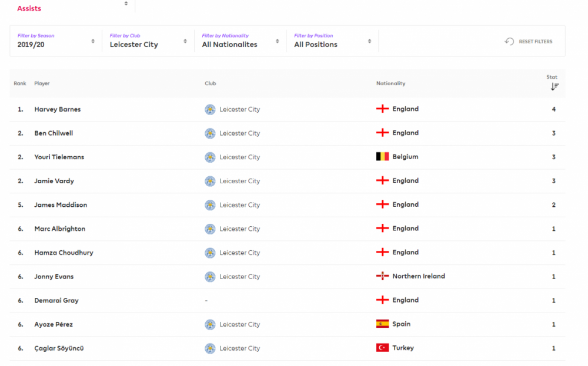Screen dimensions: 588x366
Task: Click Leicester City club name in Jamie Vardy row
Action: (240, 182)
